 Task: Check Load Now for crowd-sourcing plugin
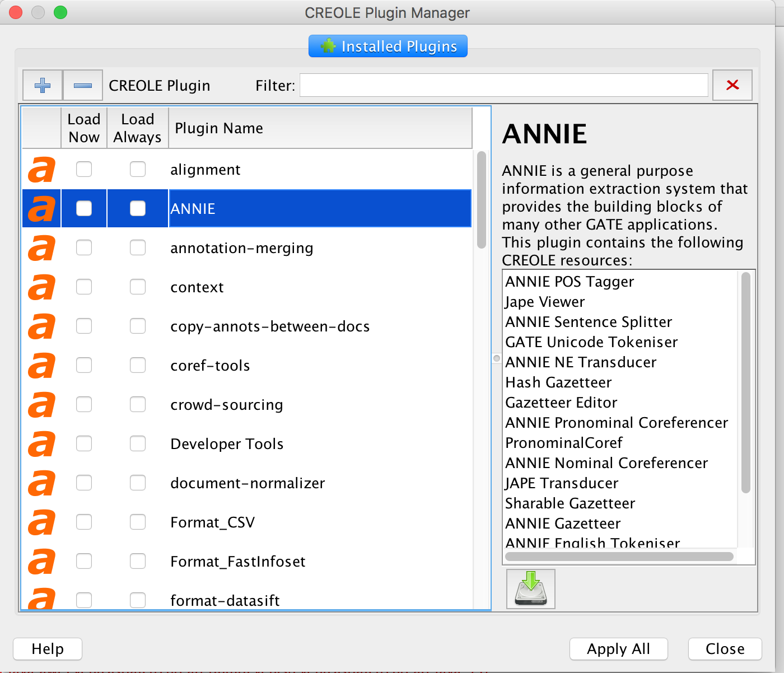84,404
